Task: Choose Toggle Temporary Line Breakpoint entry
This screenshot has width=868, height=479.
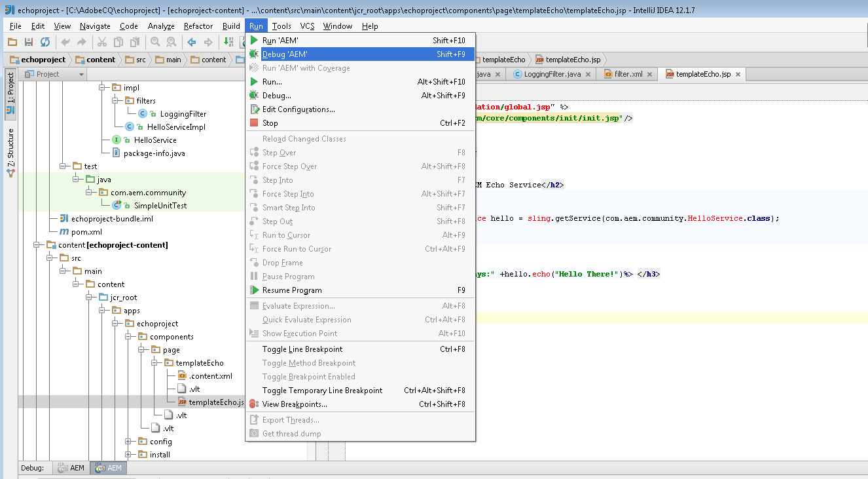Action: 360,391
